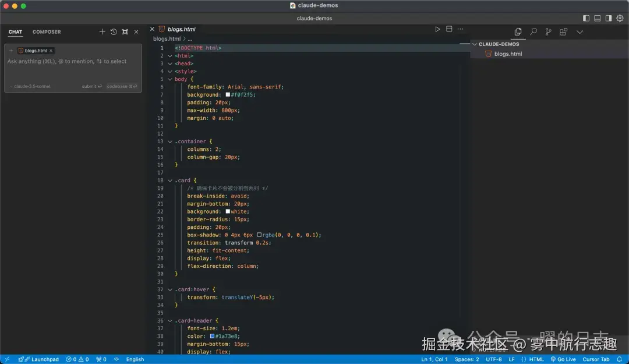Open editor more actions ellipsis
The height and width of the screenshot is (364, 629).
pyautogui.click(x=460, y=29)
